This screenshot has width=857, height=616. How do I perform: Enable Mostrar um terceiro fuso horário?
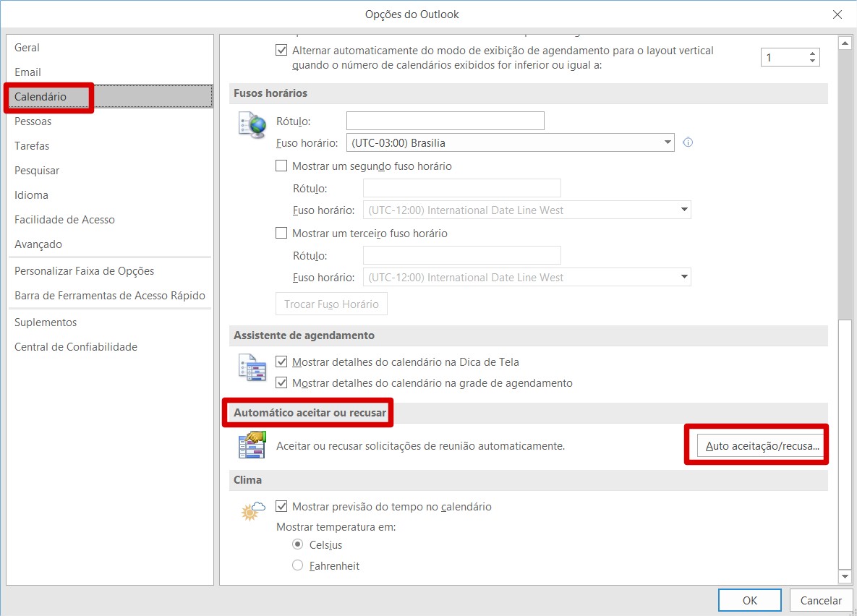click(281, 233)
